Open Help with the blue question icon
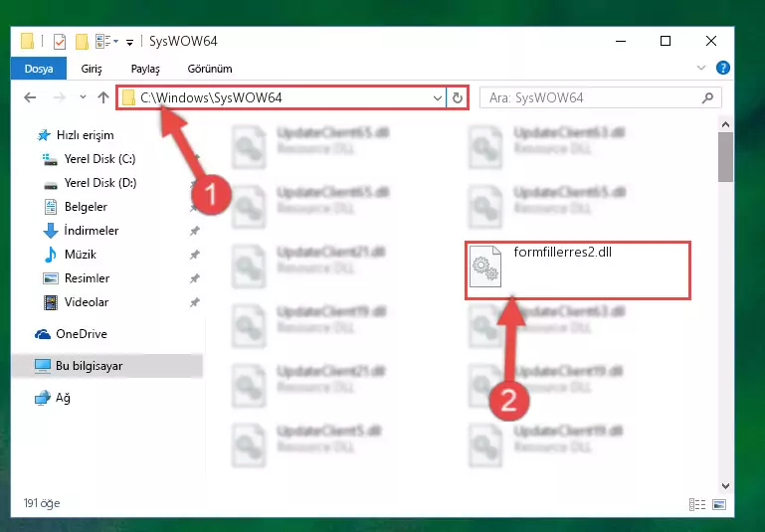The height and width of the screenshot is (532, 765). [x=722, y=68]
